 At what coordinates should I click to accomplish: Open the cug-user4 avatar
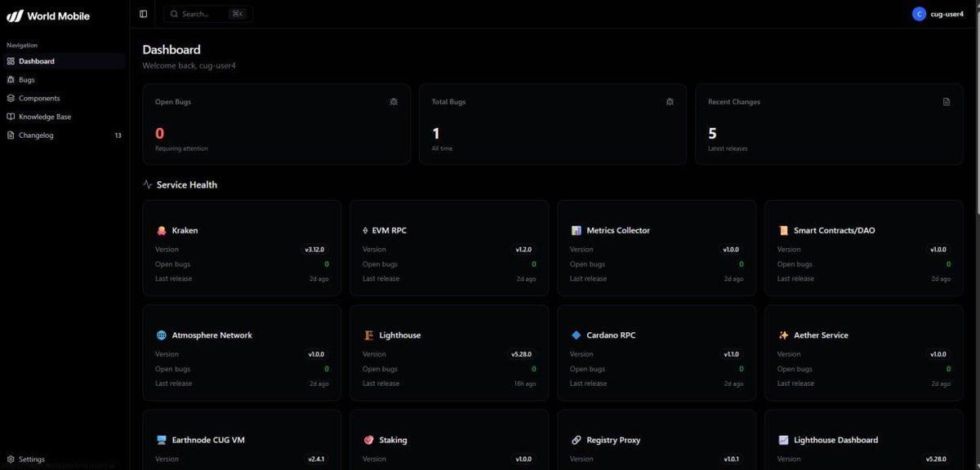920,14
